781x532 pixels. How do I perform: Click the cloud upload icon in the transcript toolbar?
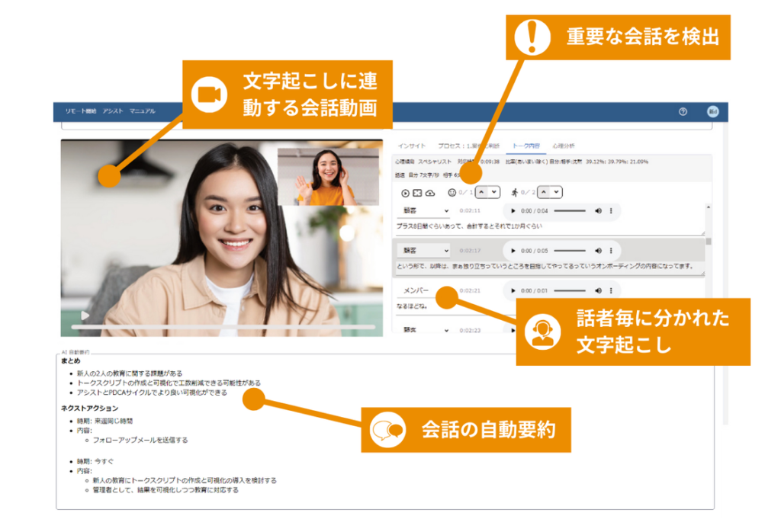429,194
